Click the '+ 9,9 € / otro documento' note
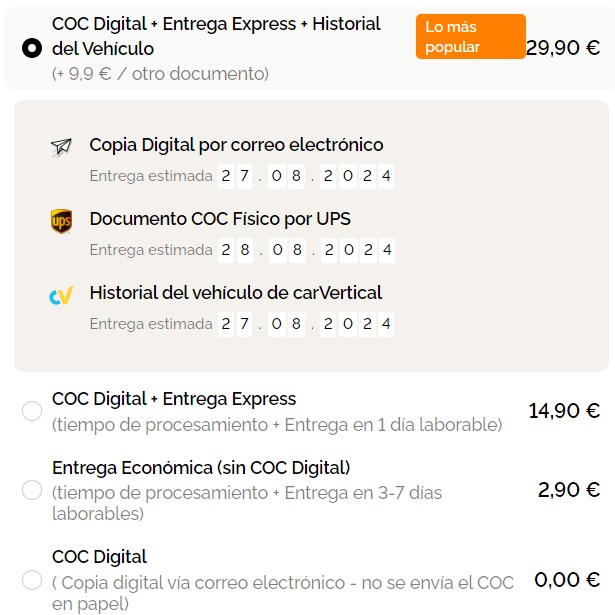Image resolution: width=615 pixels, height=615 pixels. point(161,74)
